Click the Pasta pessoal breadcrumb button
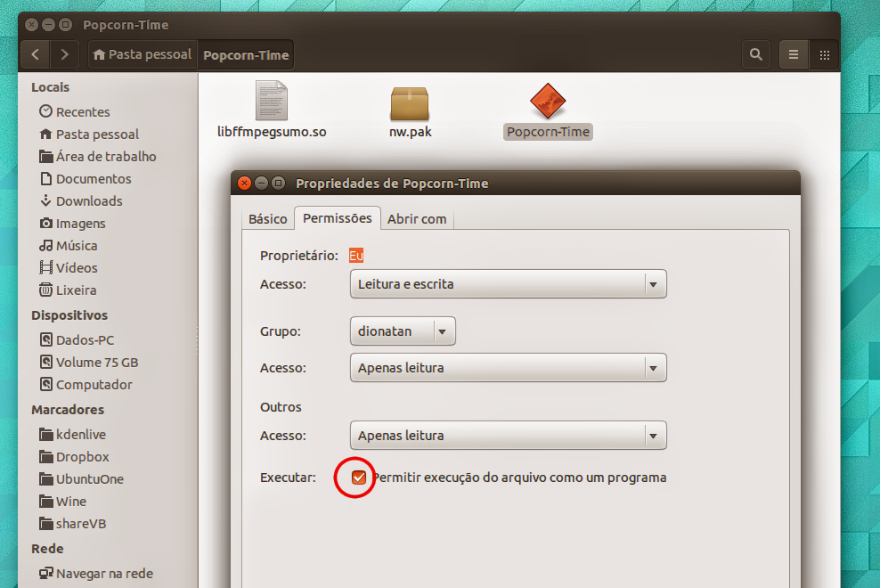 (143, 54)
